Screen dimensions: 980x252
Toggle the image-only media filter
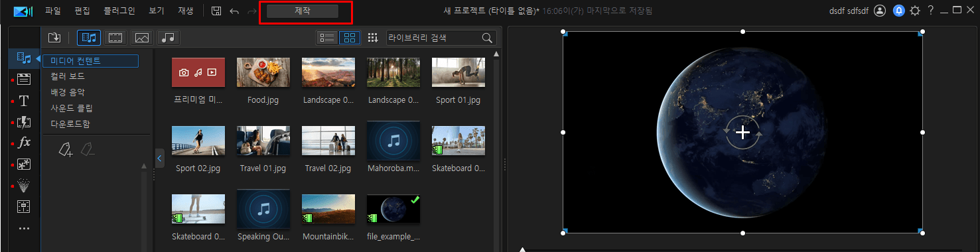tap(142, 38)
